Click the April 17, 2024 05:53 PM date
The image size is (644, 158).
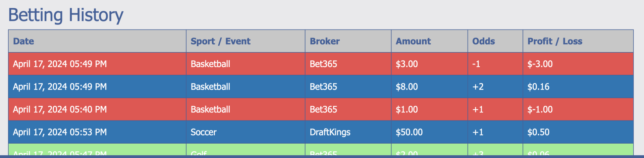click(60, 132)
